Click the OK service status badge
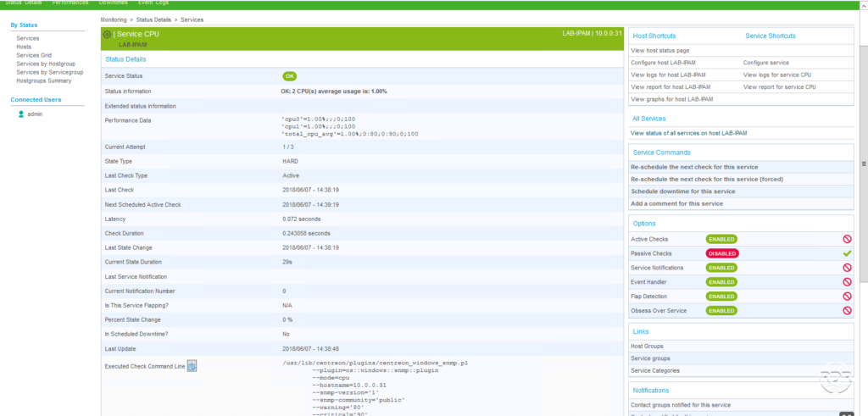The image size is (868, 416). [290, 76]
